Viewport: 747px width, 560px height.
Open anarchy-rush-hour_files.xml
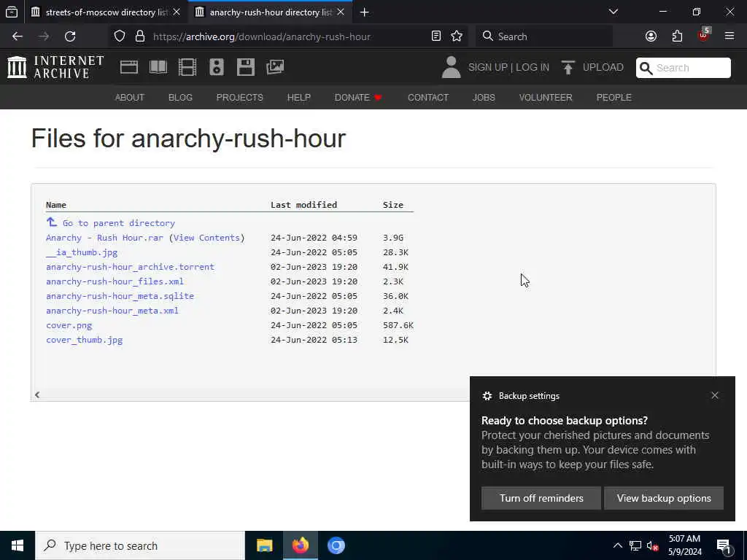pos(115,281)
